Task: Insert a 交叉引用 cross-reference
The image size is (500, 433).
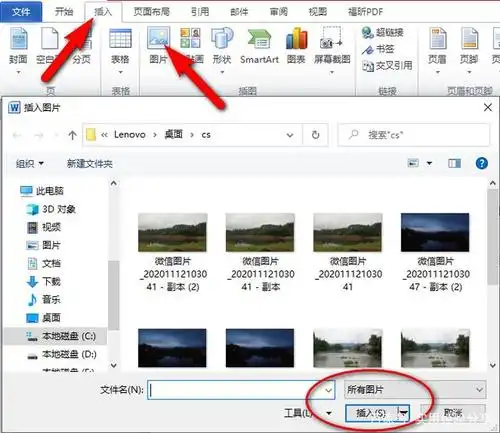Action: click(x=387, y=66)
